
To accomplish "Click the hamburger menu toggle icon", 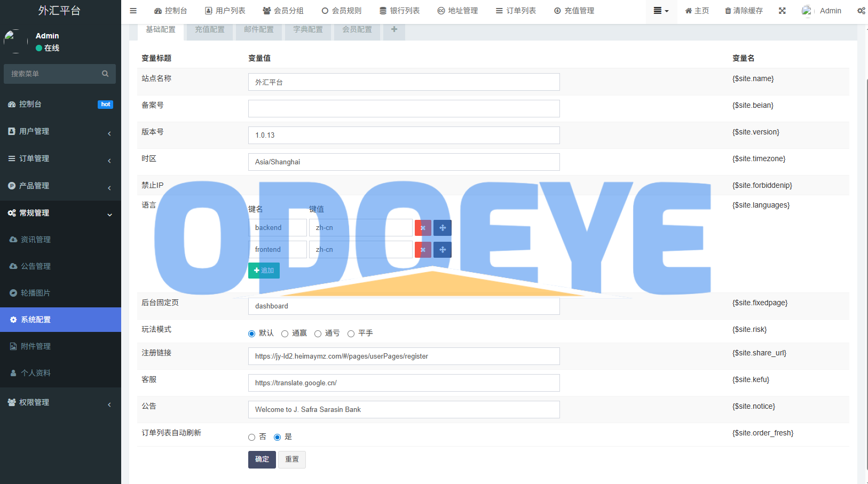I will [x=133, y=11].
